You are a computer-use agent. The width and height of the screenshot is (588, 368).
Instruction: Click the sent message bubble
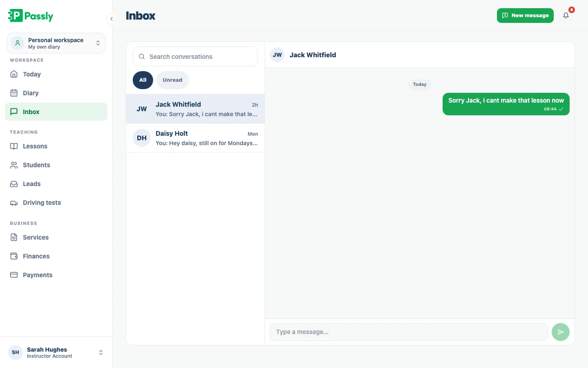click(506, 104)
